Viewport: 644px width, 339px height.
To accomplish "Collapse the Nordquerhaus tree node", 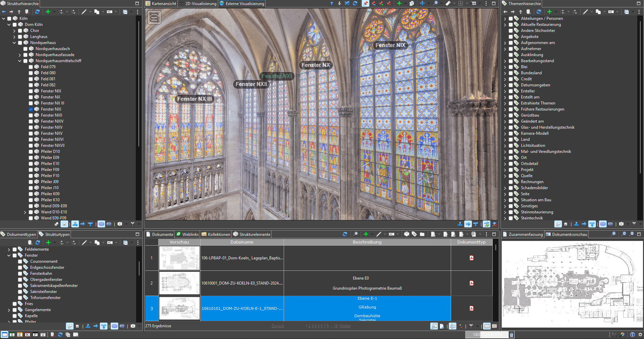I will pyautogui.click(x=14, y=43).
